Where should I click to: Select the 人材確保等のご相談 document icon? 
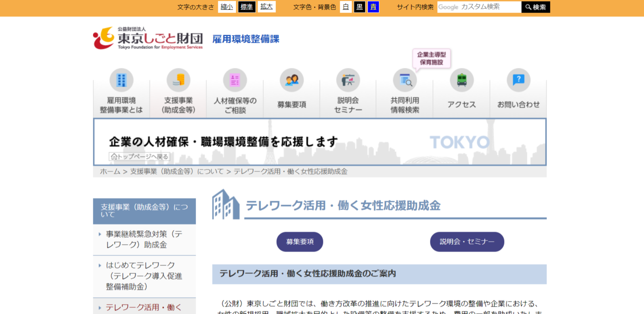coord(235,80)
